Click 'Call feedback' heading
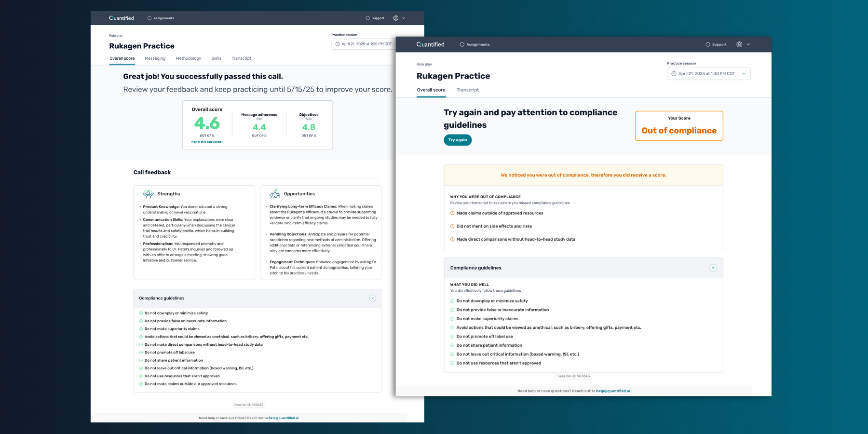This screenshot has width=868, height=434. (152, 172)
